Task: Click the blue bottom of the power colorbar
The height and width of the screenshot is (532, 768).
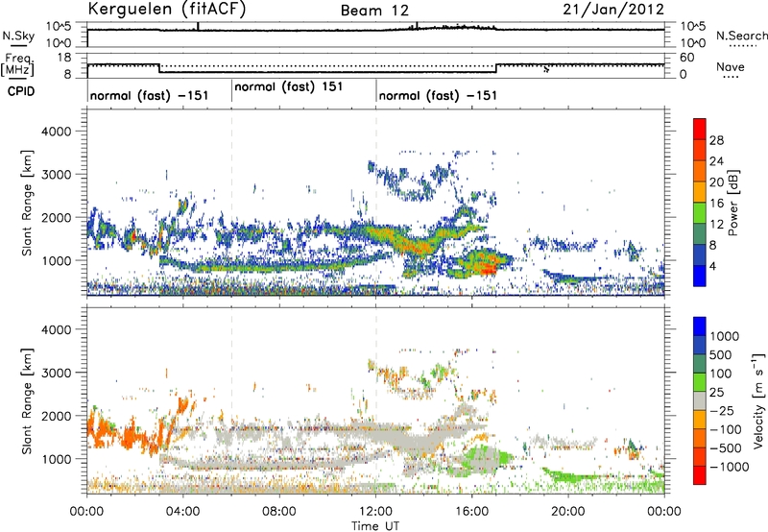Action: [x=700, y=276]
